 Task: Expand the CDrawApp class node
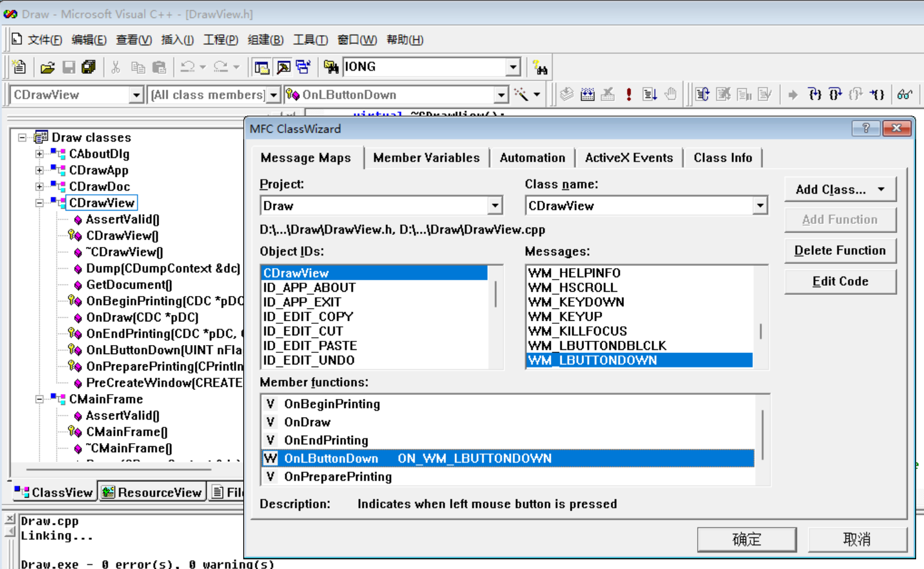coord(39,170)
